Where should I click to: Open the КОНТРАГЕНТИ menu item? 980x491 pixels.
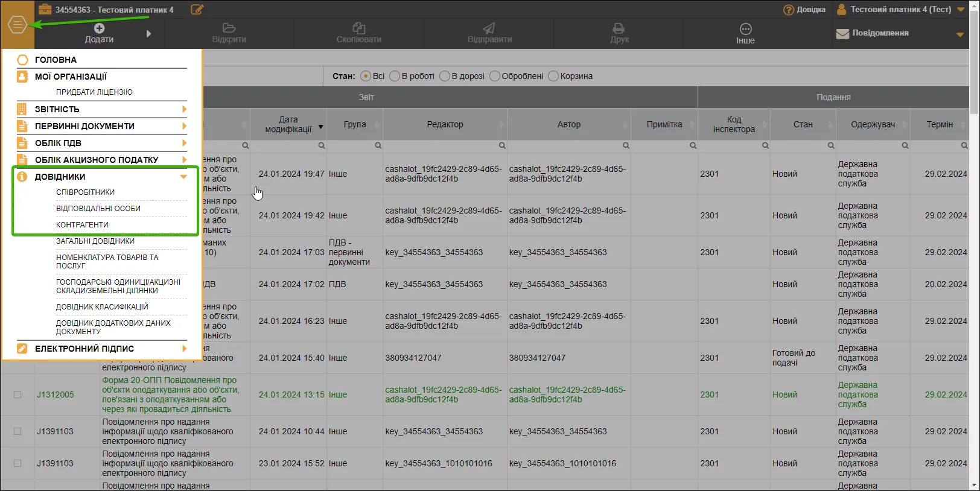coord(83,224)
